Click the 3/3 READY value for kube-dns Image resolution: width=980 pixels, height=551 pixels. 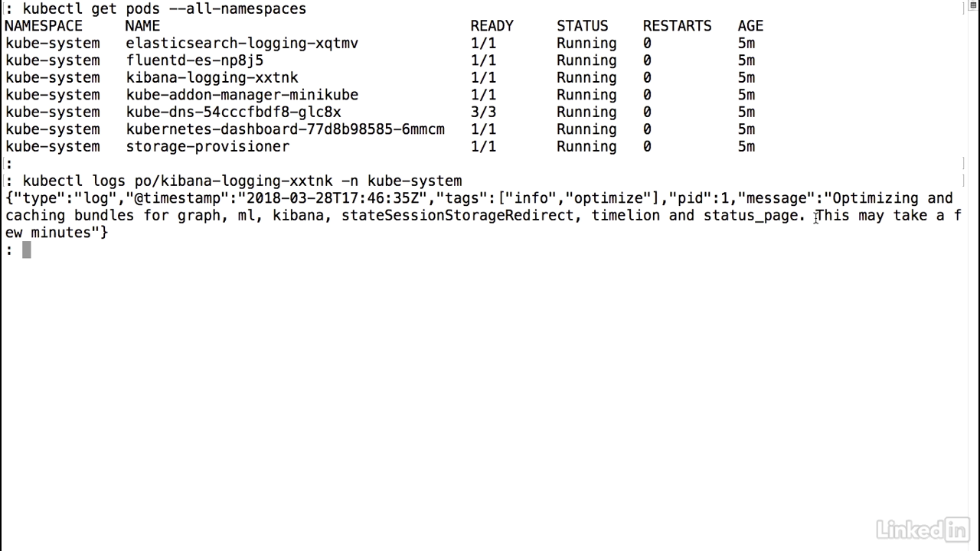483,112
